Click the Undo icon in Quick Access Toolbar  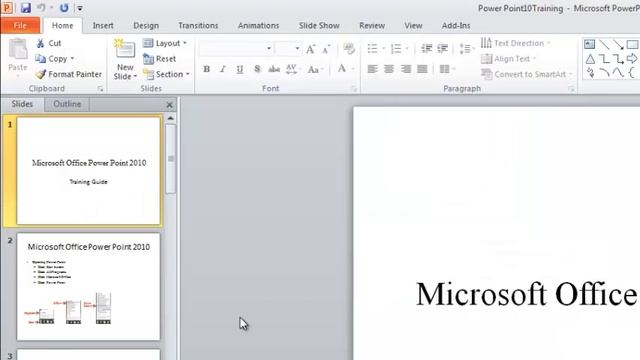41,8
